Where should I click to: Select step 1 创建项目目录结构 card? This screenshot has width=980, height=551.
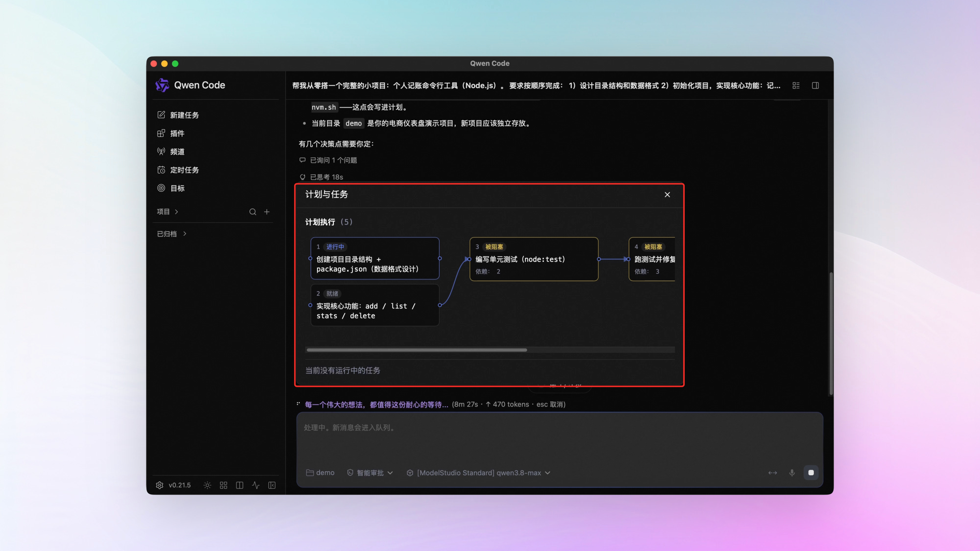pyautogui.click(x=375, y=259)
